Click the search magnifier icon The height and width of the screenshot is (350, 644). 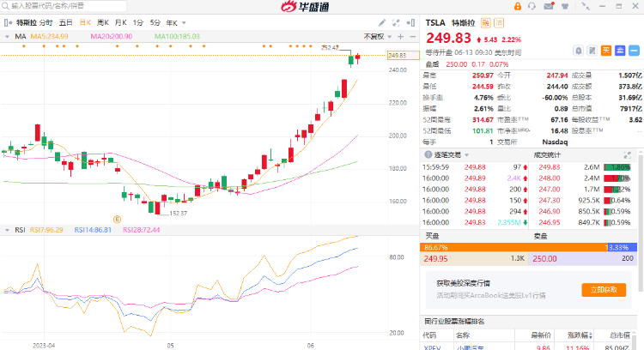click(6, 6)
